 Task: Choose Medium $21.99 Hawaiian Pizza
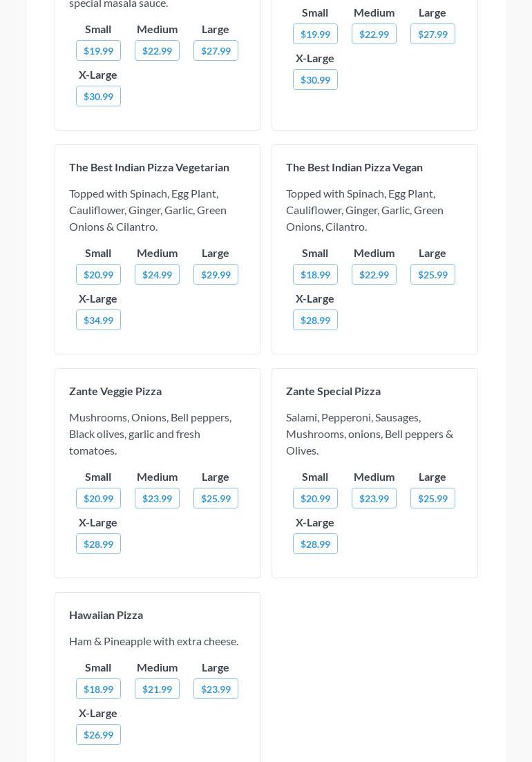pos(157,689)
